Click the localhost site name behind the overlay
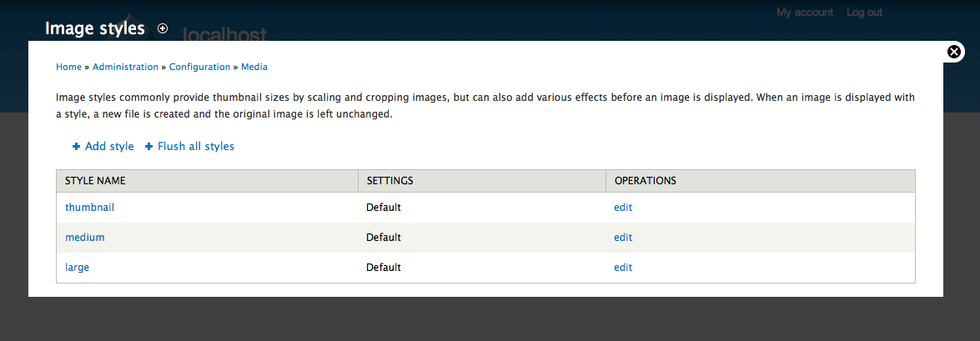980x341 pixels. tap(224, 35)
